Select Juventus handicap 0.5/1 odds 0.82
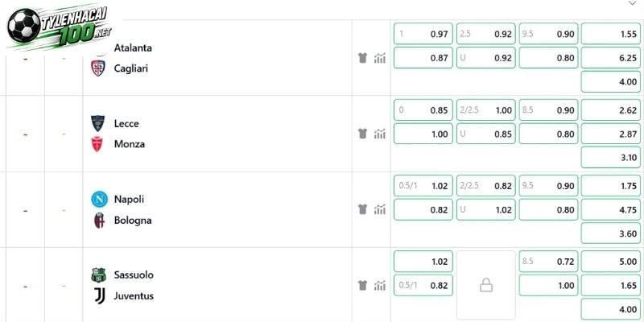Image resolution: width=644 pixels, height=322 pixels. click(x=423, y=286)
